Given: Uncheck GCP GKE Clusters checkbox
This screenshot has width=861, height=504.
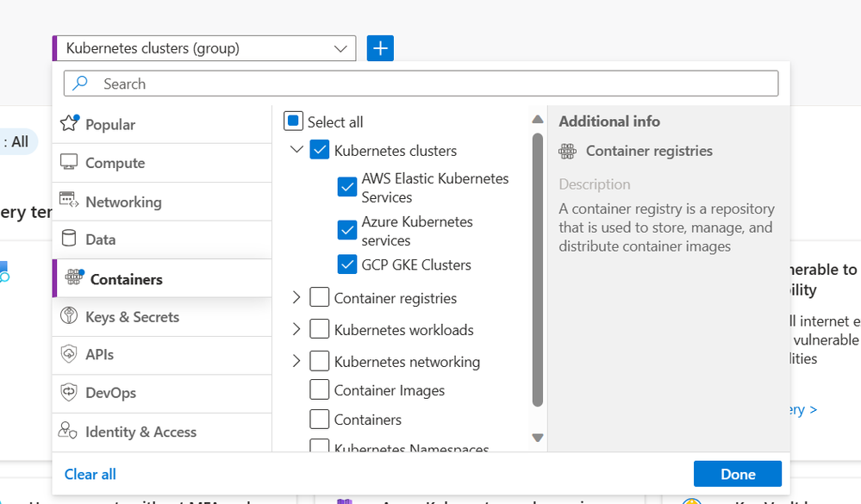Looking at the screenshot, I should 347,264.
